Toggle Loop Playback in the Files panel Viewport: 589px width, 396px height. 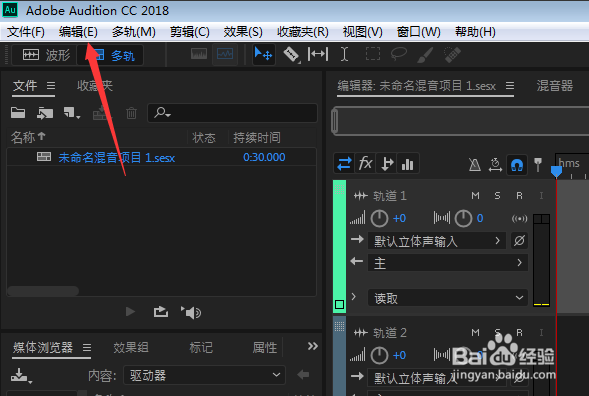160,312
